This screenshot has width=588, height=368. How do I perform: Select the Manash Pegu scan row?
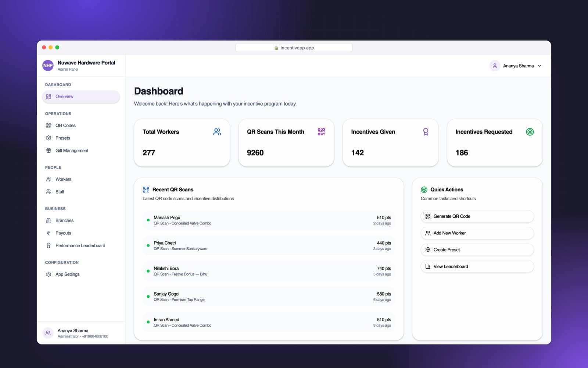click(x=269, y=220)
